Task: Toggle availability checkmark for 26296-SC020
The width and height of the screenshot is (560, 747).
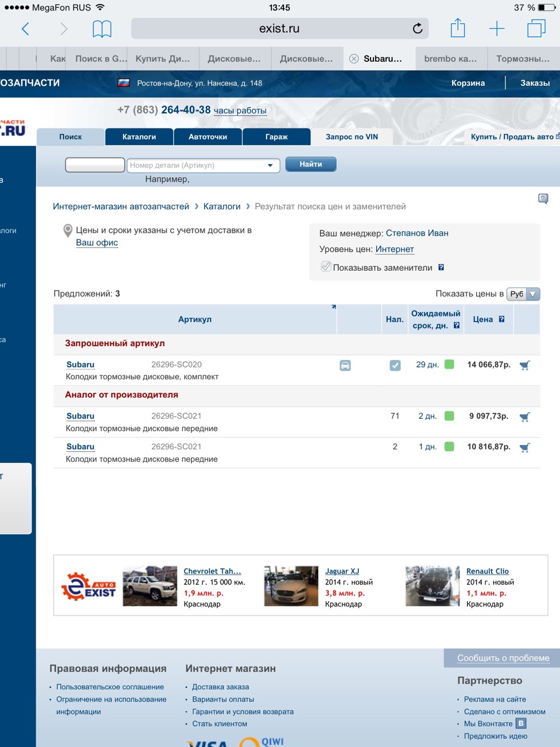Action: click(x=395, y=365)
